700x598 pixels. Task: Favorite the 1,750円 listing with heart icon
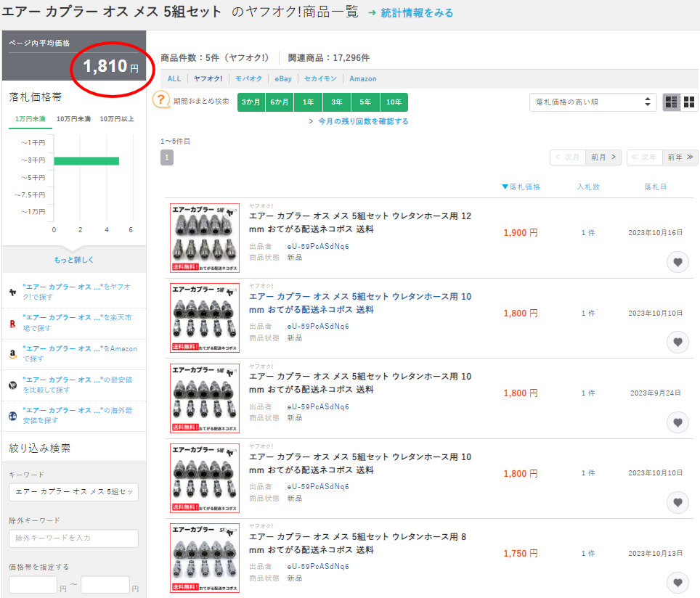[x=677, y=582]
